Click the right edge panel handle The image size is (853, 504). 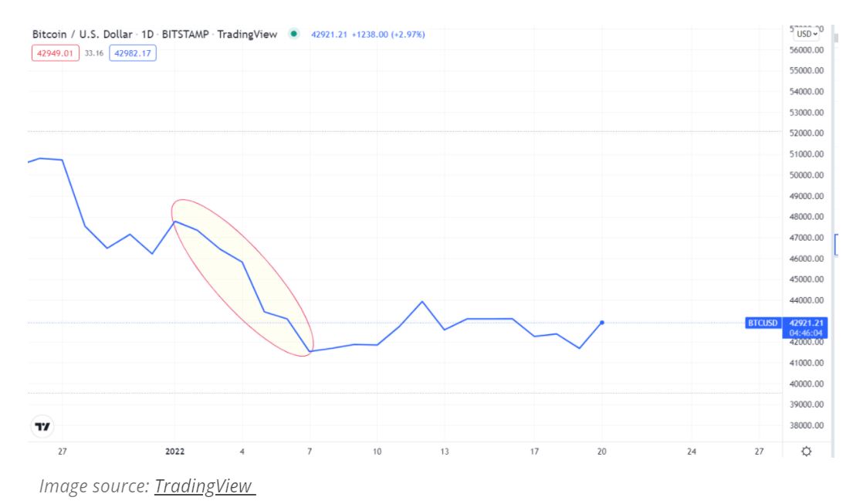(836, 245)
